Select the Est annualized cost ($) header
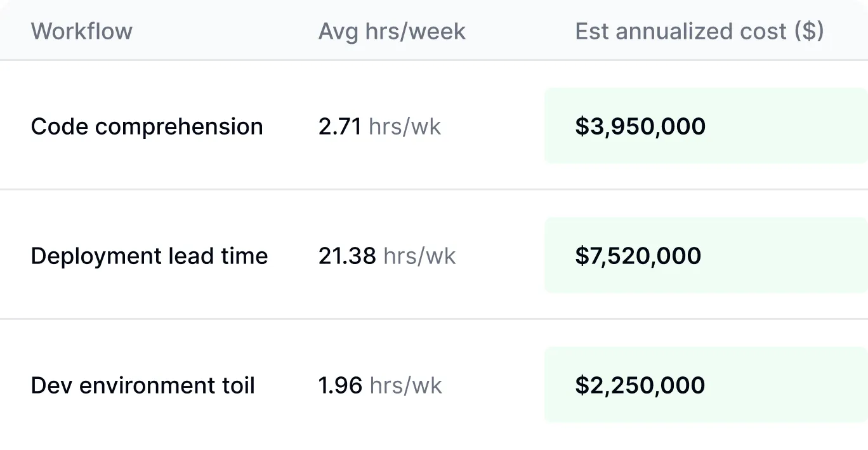Image resolution: width=868 pixels, height=450 pixels. [699, 31]
